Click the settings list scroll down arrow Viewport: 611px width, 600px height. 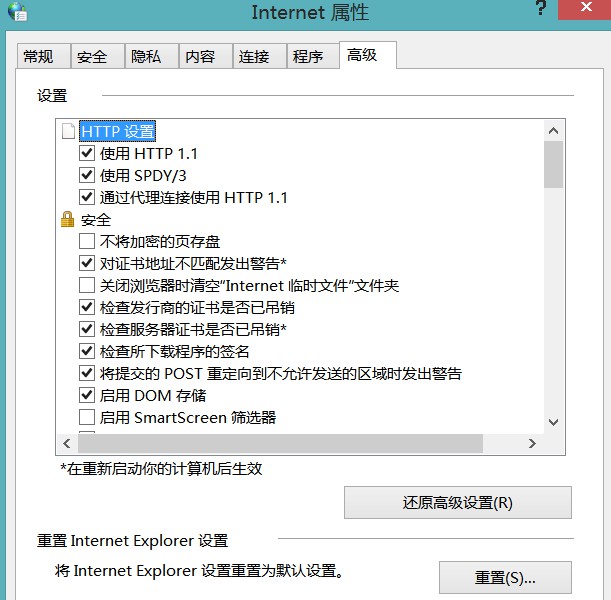click(x=553, y=422)
